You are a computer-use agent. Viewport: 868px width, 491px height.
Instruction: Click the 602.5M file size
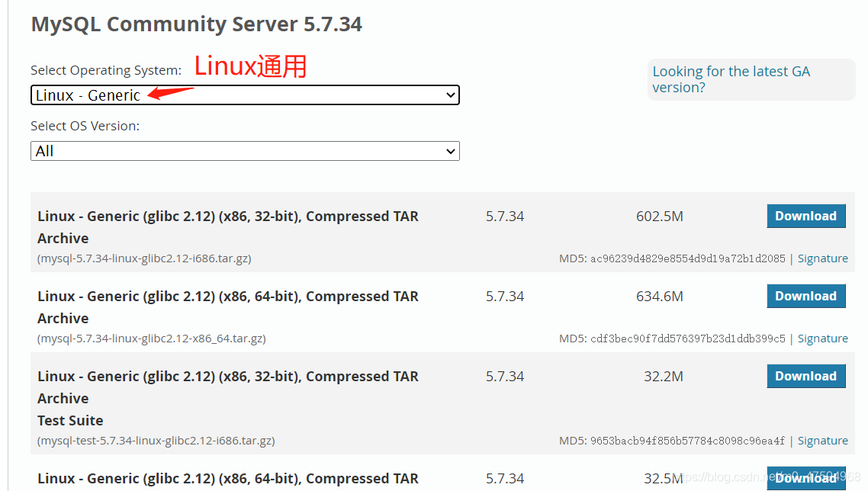coord(659,216)
